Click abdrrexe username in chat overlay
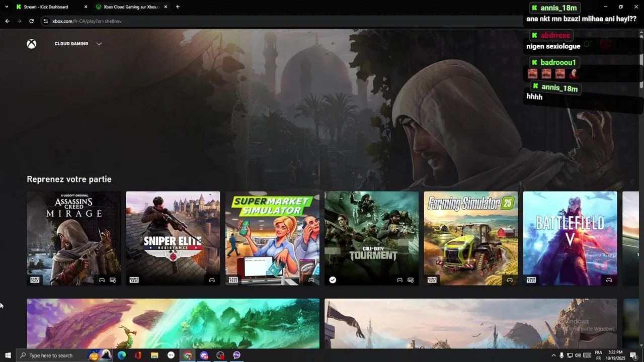This screenshot has width=644, height=362. click(555, 36)
